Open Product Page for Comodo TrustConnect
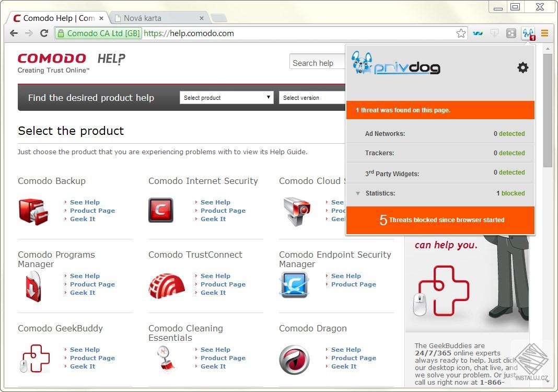558x392 pixels. click(x=223, y=284)
